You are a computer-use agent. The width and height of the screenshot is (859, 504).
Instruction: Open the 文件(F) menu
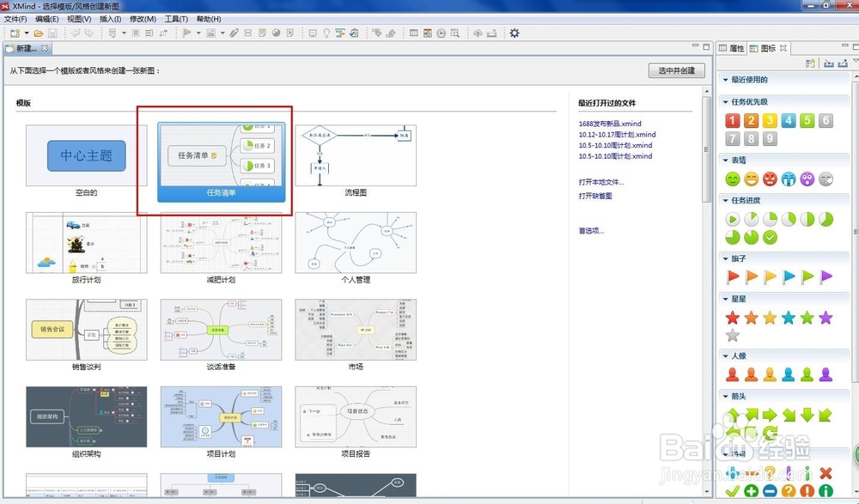[x=15, y=19]
